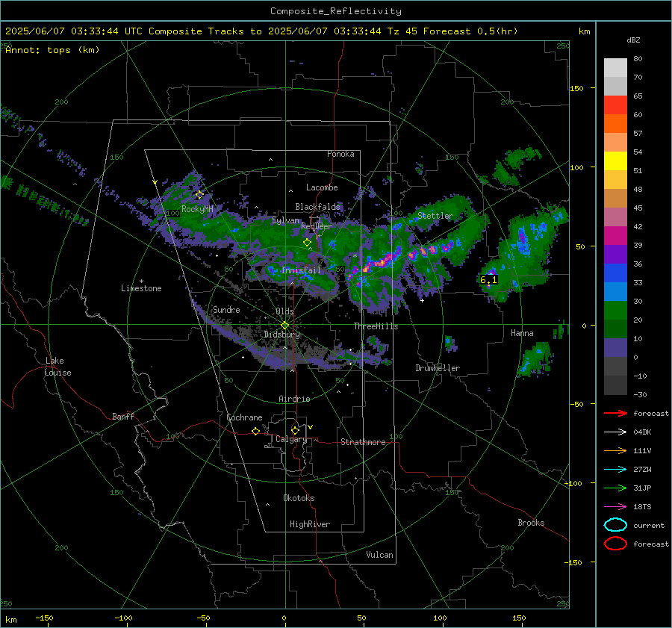Select the white 04DK track arrow
Viewport: 672px width, 628px height.
click(x=615, y=432)
